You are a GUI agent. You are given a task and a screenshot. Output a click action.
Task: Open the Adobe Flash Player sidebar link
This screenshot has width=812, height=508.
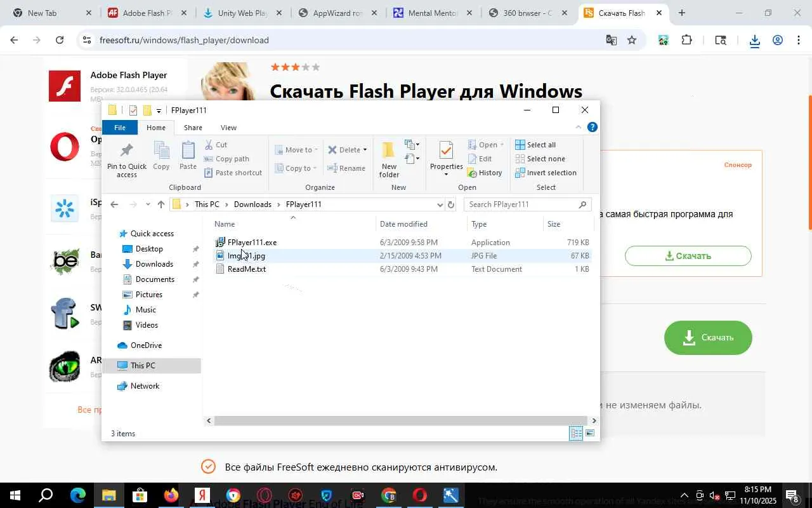pyautogui.click(x=128, y=75)
